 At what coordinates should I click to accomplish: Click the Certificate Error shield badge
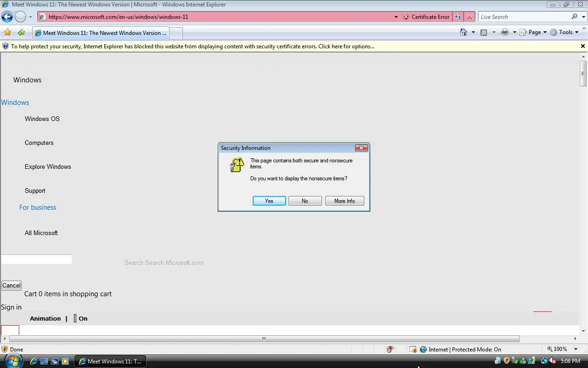(x=426, y=17)
